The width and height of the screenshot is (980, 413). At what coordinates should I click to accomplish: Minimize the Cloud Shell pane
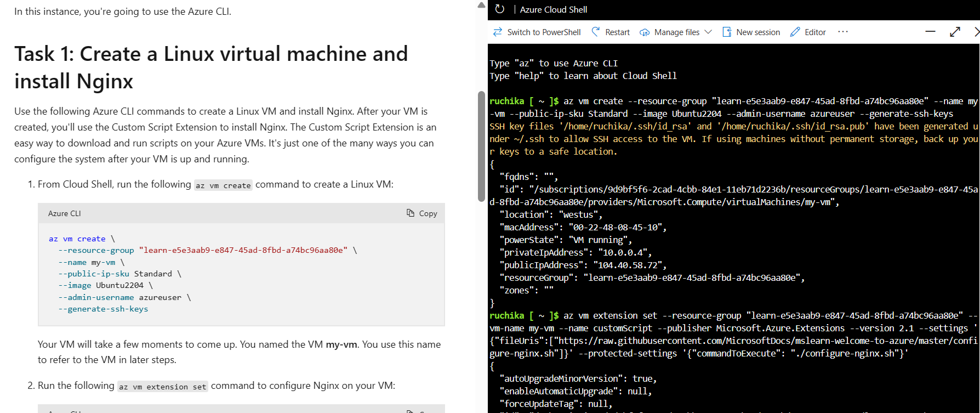[930, 32]
